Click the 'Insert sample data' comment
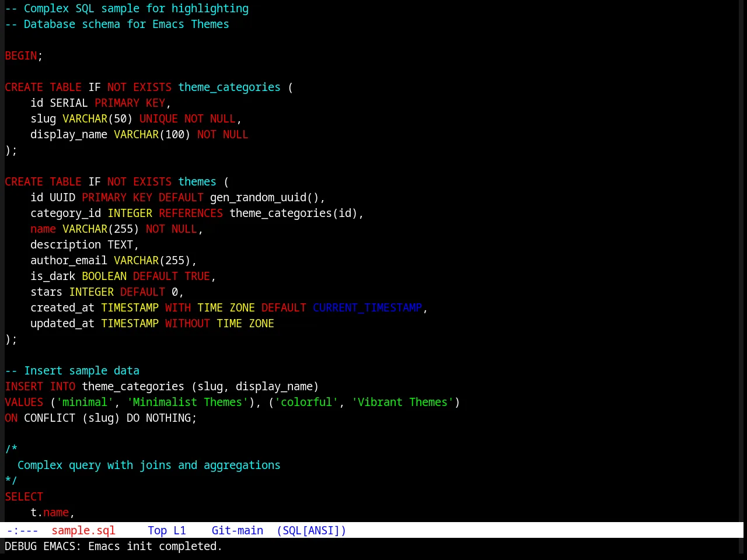Viewport: 747px width, 560px height. (72, 370)
